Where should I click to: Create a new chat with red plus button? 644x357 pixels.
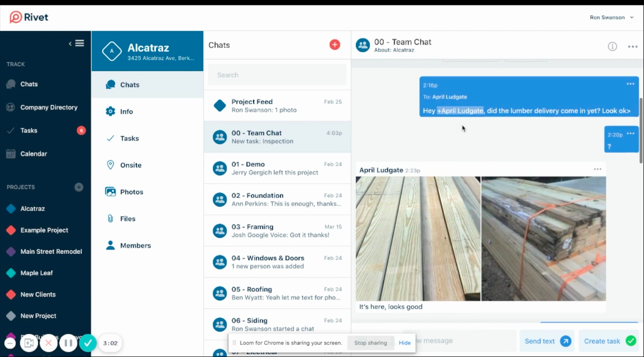pos(335,45)
